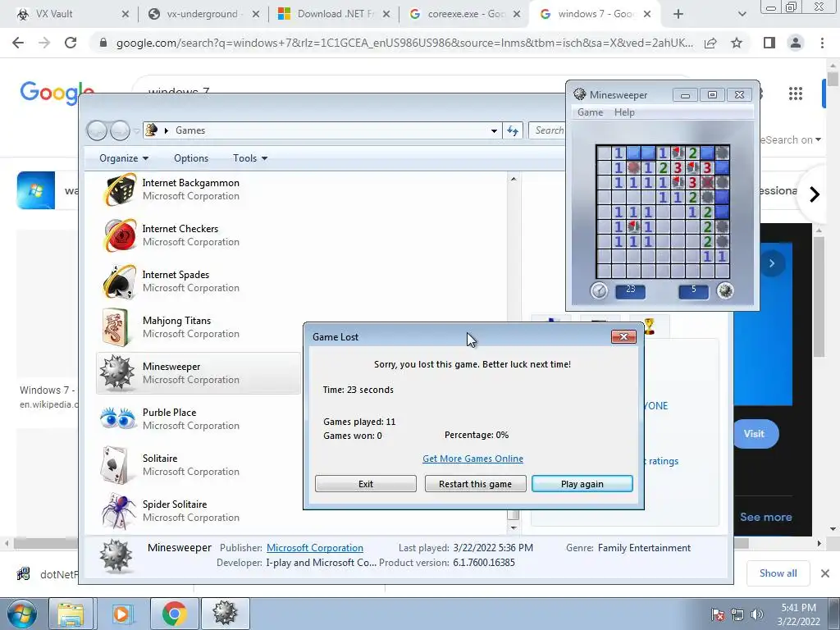Select the Solitaire cards icon
Viewport: 840px width, 630px height.
(115, 464)
